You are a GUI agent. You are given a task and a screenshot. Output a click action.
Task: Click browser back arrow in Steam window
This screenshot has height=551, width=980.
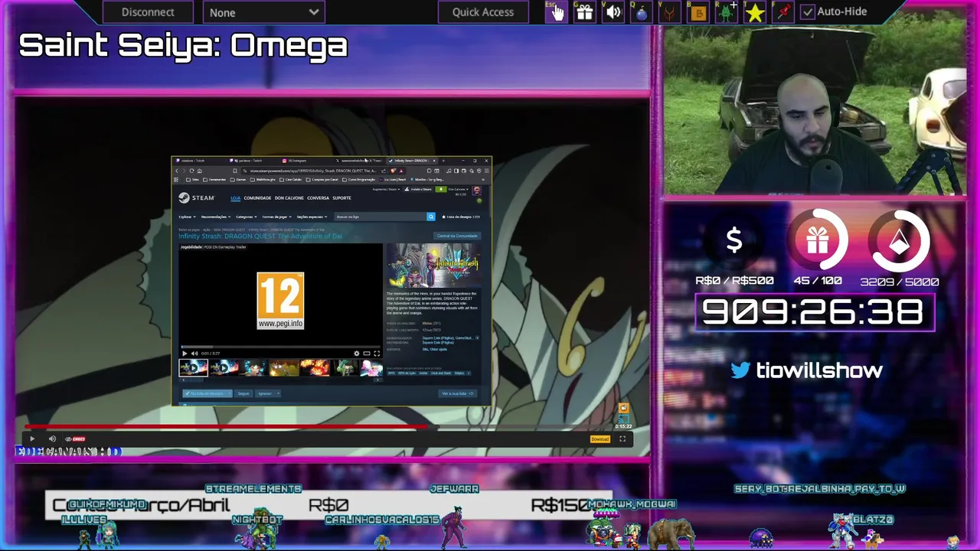coord(177,171)
